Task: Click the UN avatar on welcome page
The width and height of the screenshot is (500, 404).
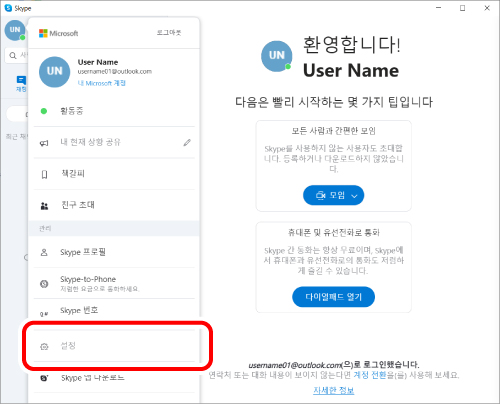Action: [277, 56]
